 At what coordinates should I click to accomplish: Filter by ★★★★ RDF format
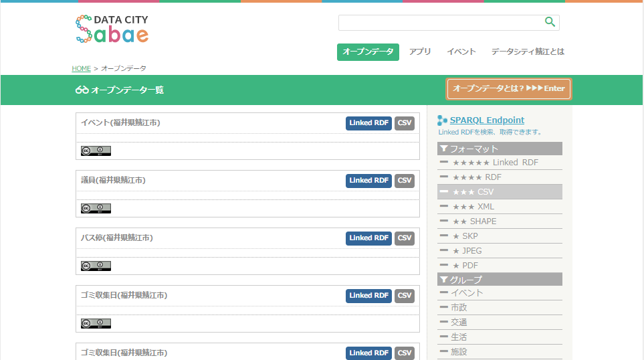tap(500, 177)
